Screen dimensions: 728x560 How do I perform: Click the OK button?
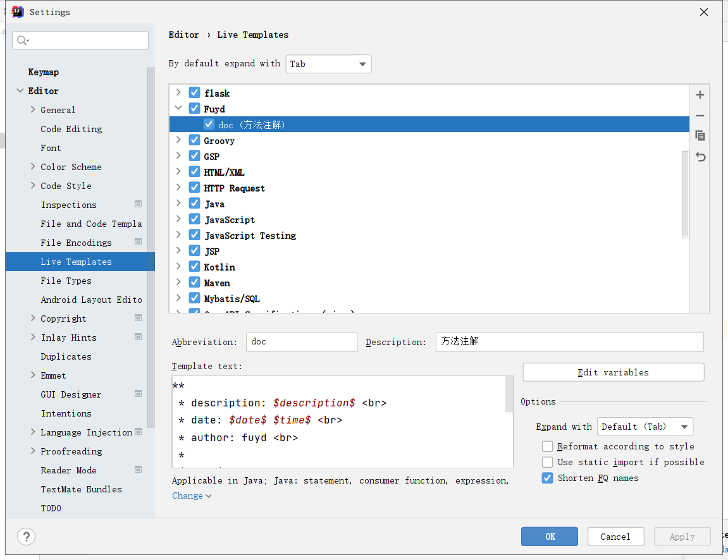tap(549, 537)
